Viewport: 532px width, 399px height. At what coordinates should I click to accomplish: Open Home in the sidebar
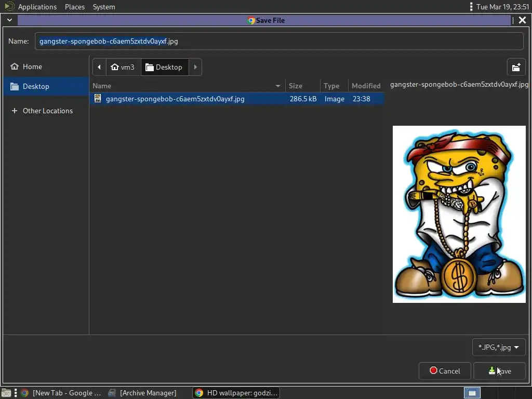click(46, 66)
